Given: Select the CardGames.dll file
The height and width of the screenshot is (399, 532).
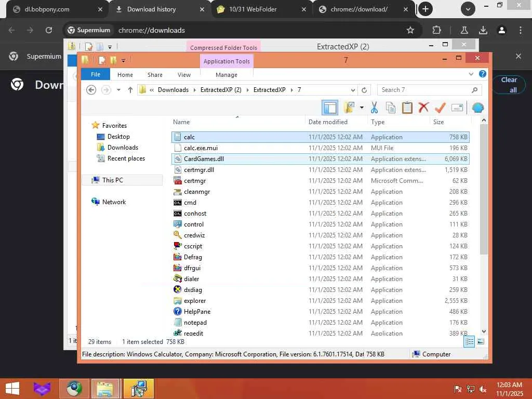Looking at the screenshot, I should tap(320, 159).
